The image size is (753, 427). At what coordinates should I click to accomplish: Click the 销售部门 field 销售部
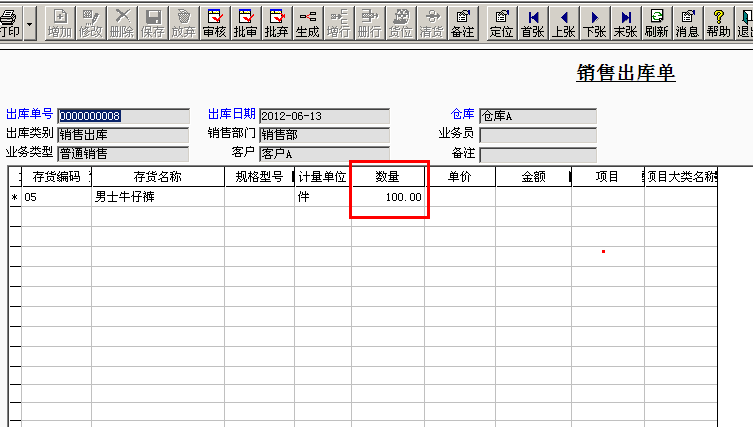tap(324, 135)
